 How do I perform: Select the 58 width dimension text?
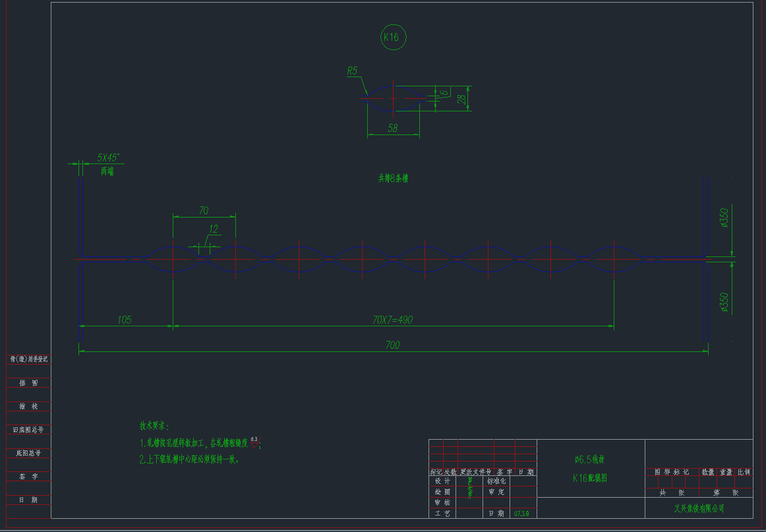(x=393, y=128)
